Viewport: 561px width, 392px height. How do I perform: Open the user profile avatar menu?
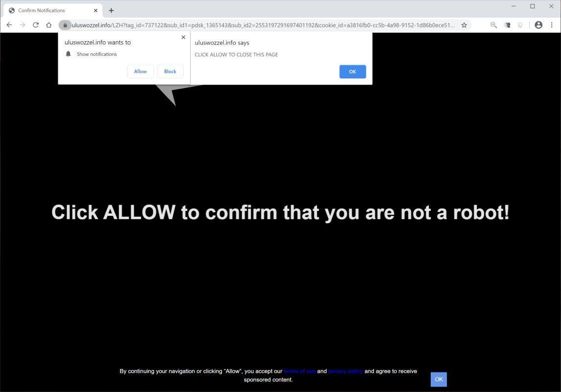coord(538,25)
